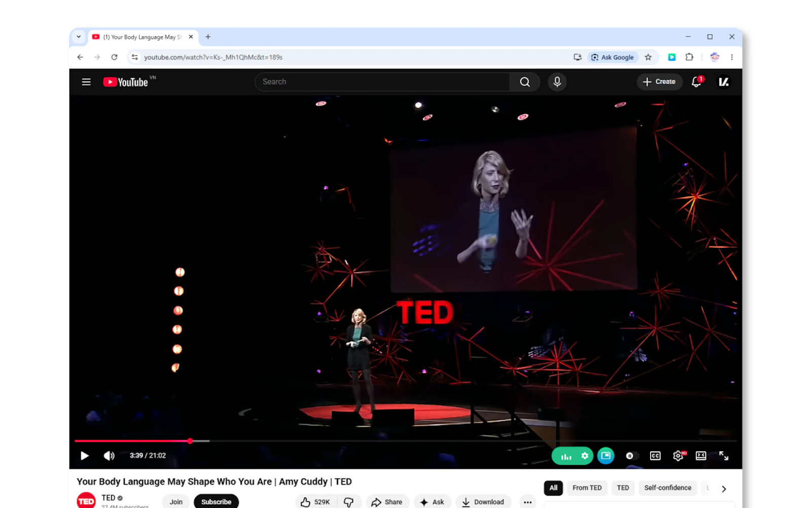812x508 pixels.
Task: Open the Chrome extensions puzzle menu
Action: pyautogui.click(x=689, y=57)
